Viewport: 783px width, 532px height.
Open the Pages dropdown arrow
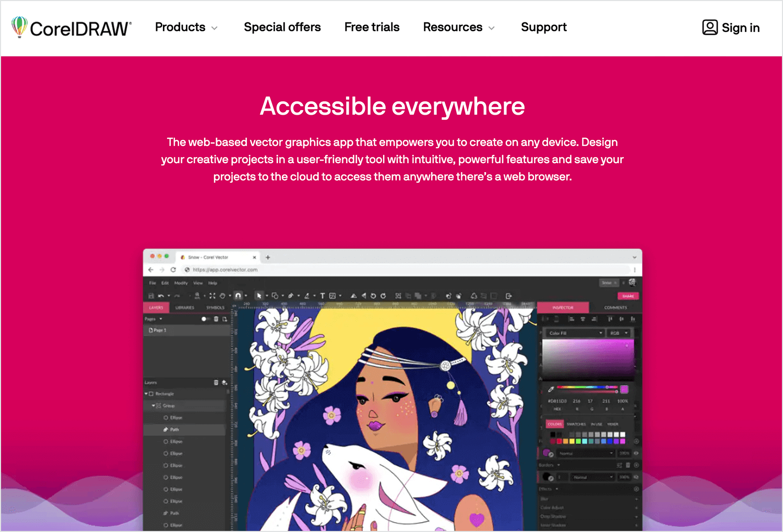pyautogui.click(x=161, y=319)
